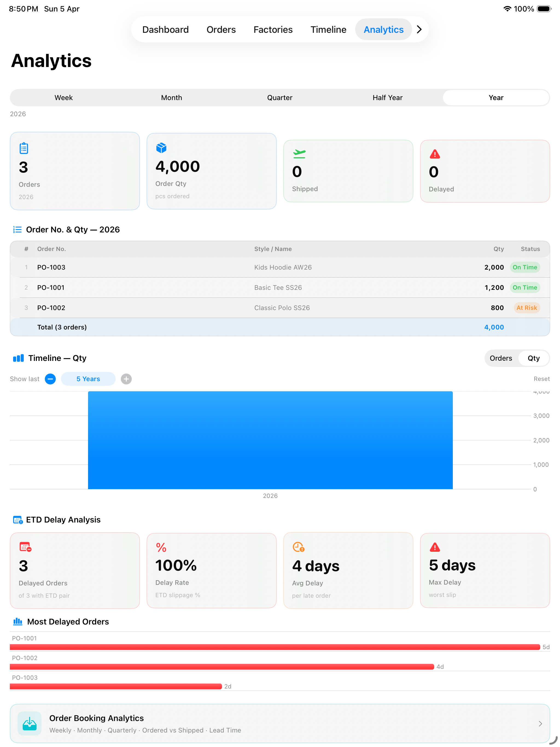
Task: Tap the green airplane icon on Shipped card
Action: click(299, 154)
